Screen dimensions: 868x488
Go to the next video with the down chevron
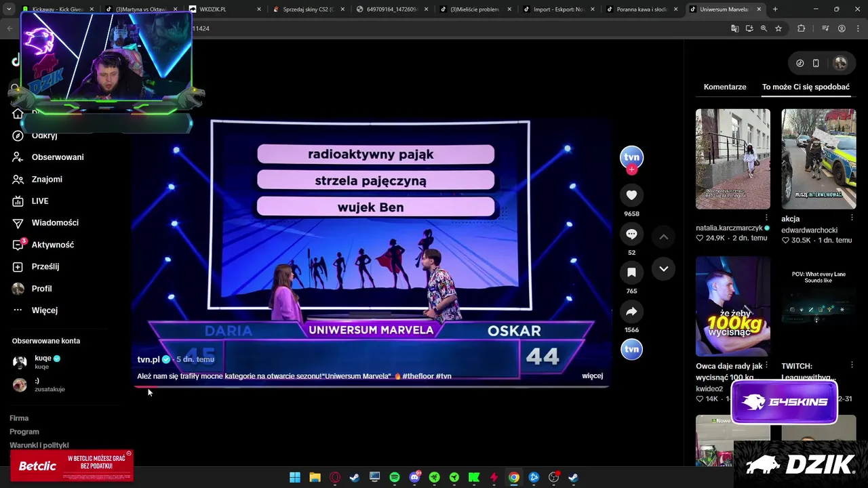point(664,268)
